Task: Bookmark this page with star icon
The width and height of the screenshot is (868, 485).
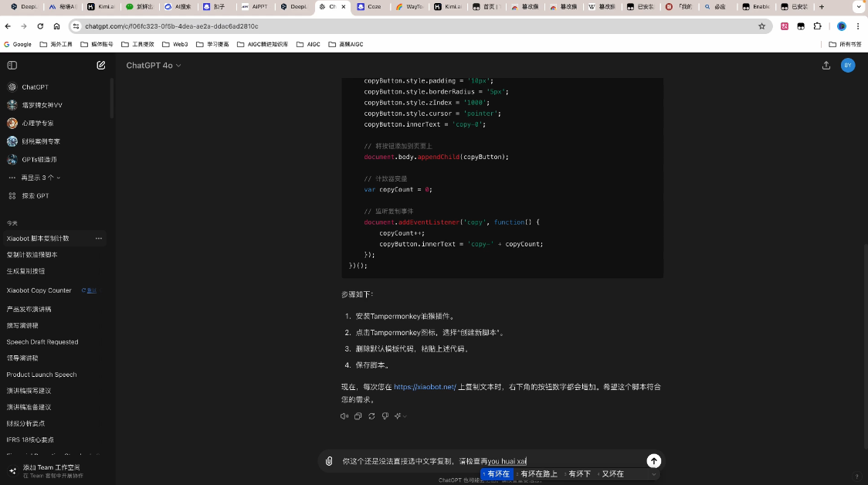Action: [x=761, y=25]
